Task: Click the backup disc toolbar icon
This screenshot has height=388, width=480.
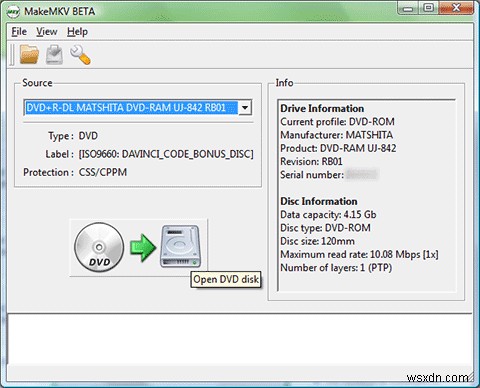Action: 54,54
